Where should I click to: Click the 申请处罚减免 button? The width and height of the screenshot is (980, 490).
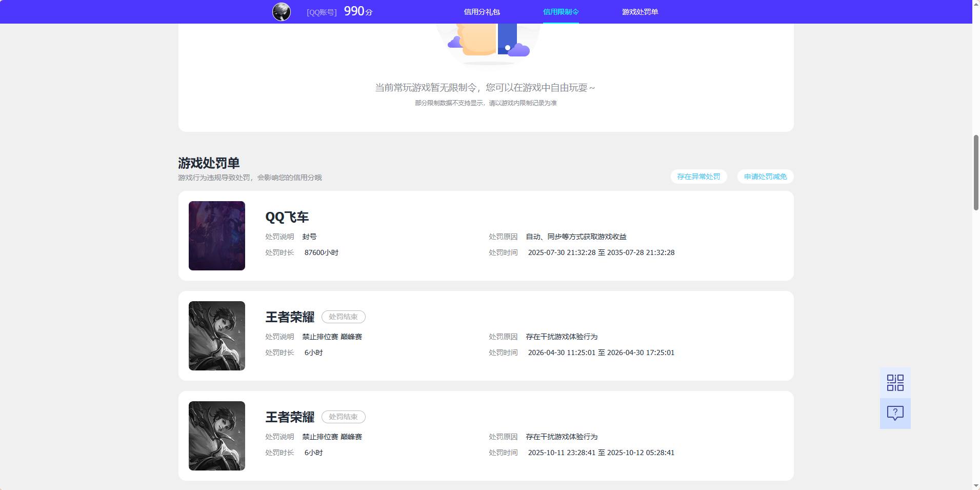[765, 177]
